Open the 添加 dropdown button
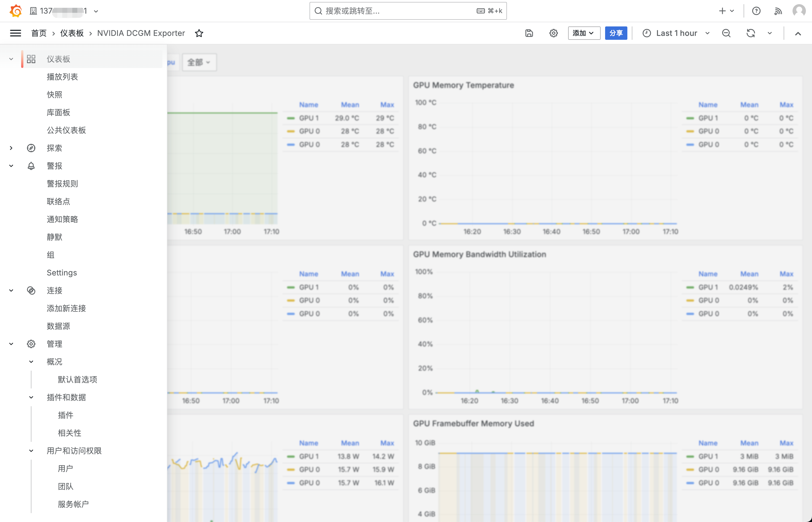The image size is (812, 522). click(583, 33)
